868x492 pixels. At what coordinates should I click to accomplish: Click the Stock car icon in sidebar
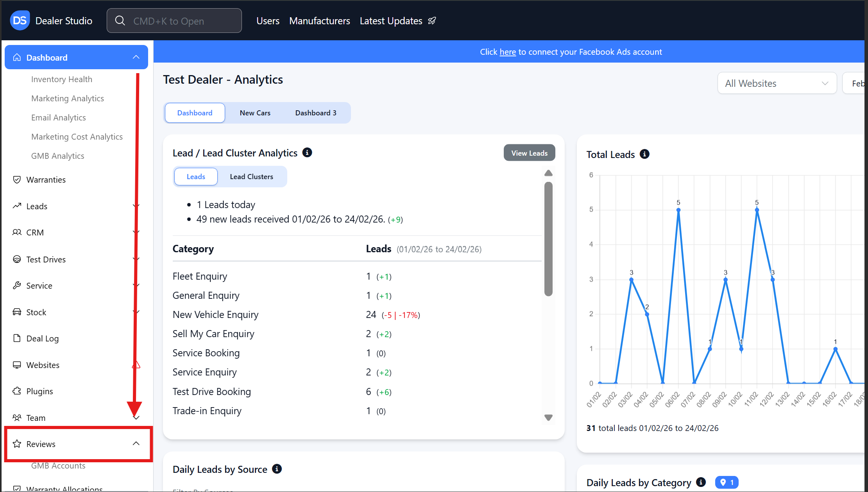(x=17, y=312)
